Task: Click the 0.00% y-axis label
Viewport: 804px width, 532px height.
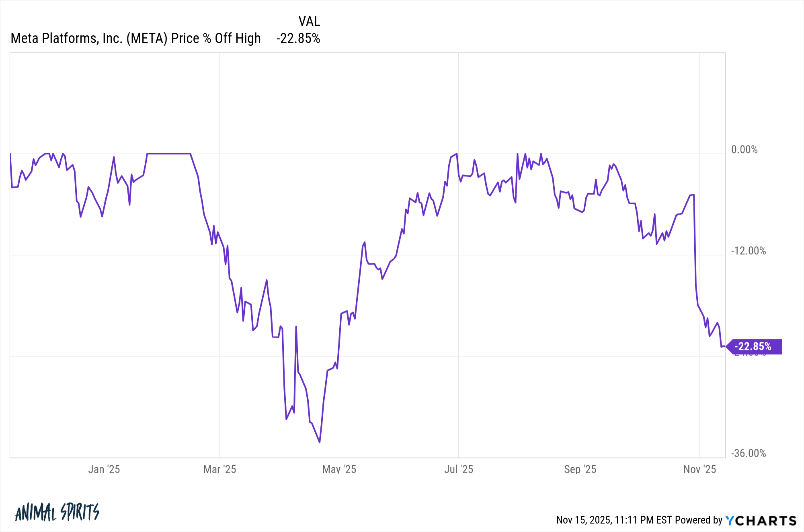Action: click(x=744, y=150)
